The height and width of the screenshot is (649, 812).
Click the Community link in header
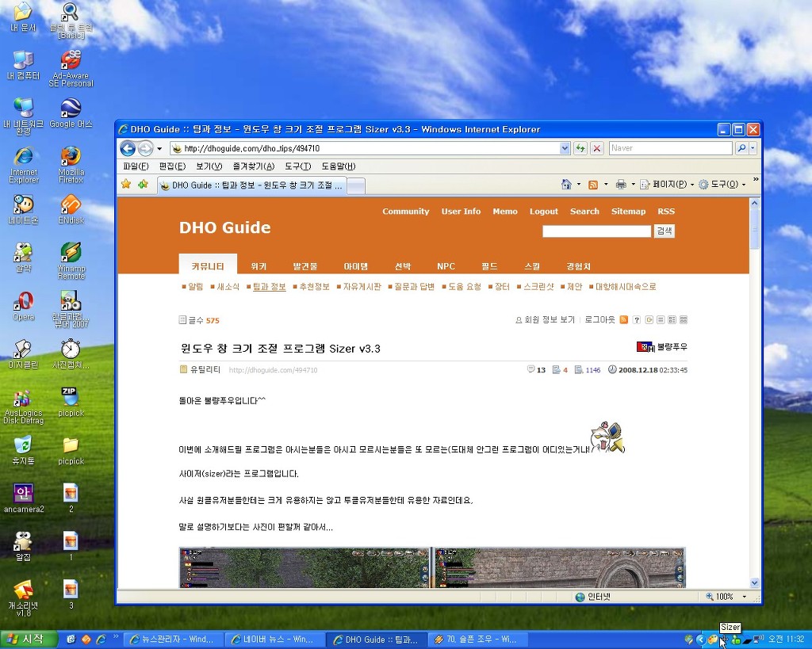pyautogui.click(x=405, y=211)
